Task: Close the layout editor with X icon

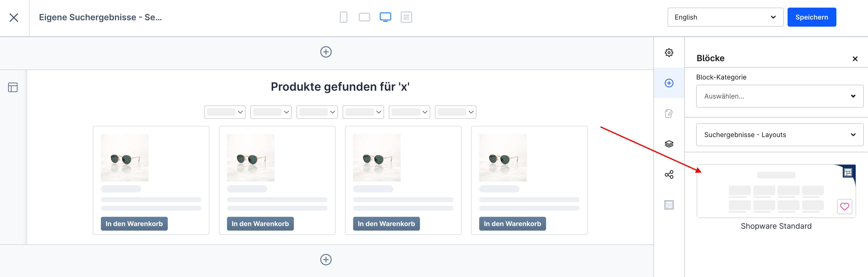Action: pyautogui.click(x=14, y=18)
